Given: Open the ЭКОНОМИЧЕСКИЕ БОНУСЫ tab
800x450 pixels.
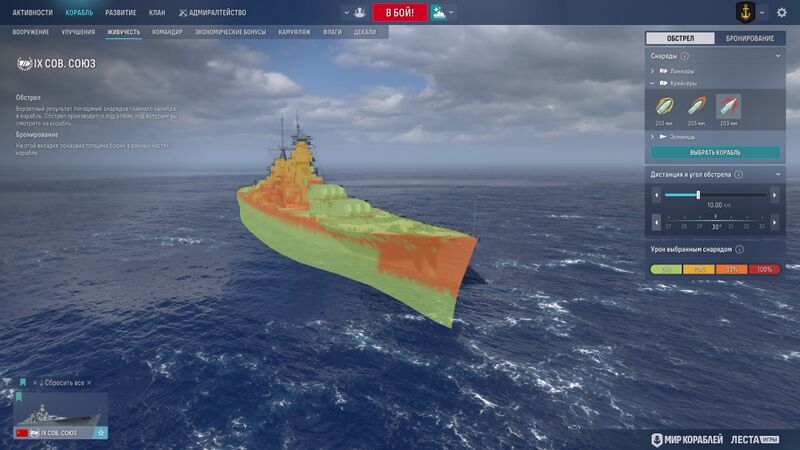Looking at the screenshot, I should pyautogui.click(x=230, y=32).
